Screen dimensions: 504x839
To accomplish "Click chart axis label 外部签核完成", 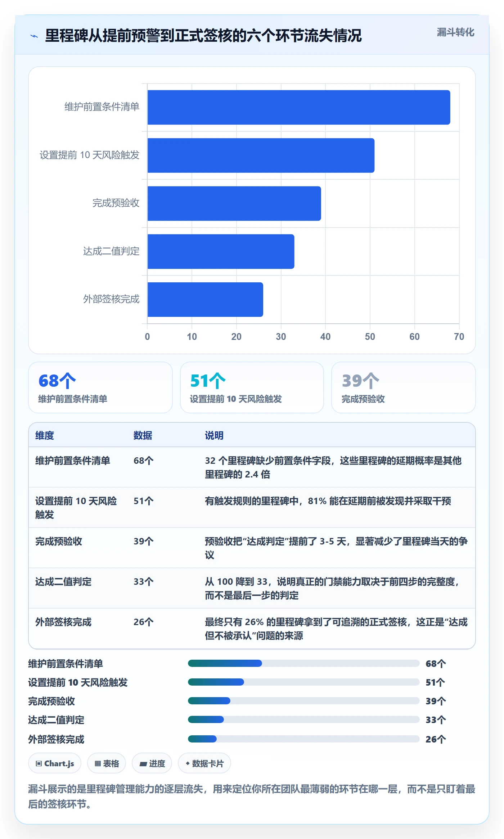I will point(111,299).
